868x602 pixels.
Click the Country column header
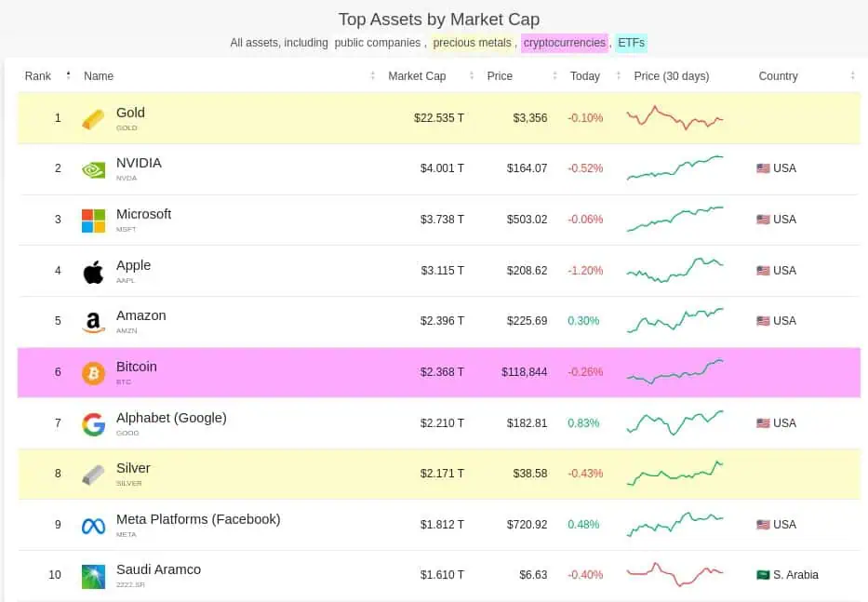(778, 76)
